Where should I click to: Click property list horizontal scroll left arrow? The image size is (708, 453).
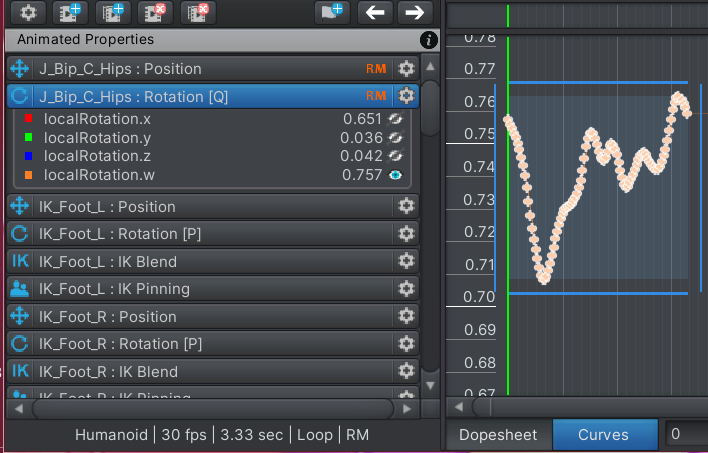tap(19, 409)
